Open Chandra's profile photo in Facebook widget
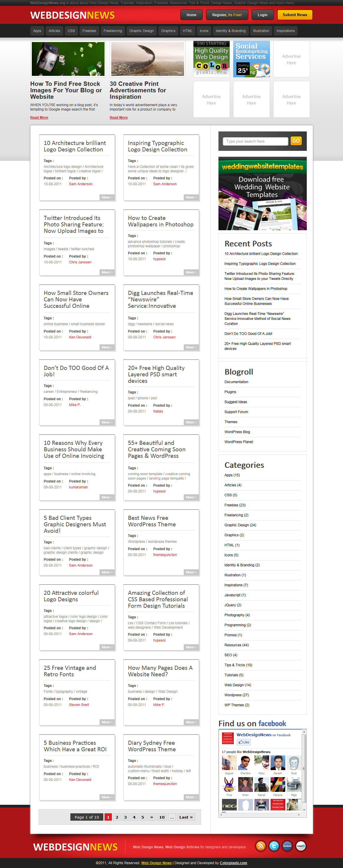The width and height of the screenshot is (343, 868). [x=245, y=762]
